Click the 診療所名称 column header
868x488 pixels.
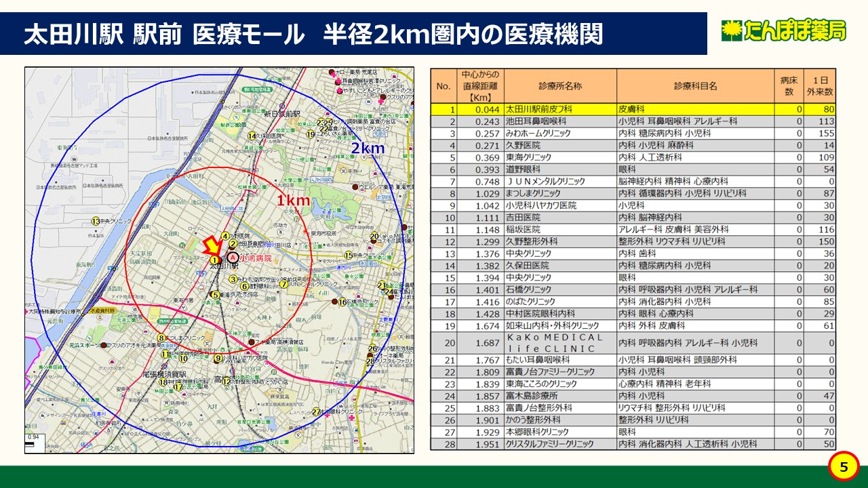[559, 86]
